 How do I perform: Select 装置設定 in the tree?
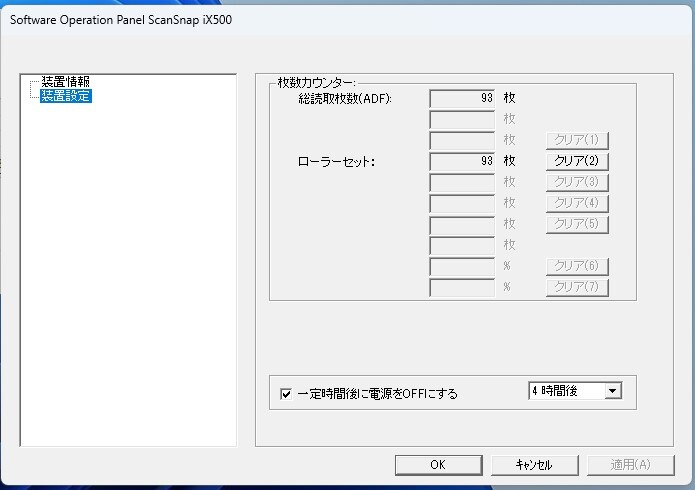66,96
